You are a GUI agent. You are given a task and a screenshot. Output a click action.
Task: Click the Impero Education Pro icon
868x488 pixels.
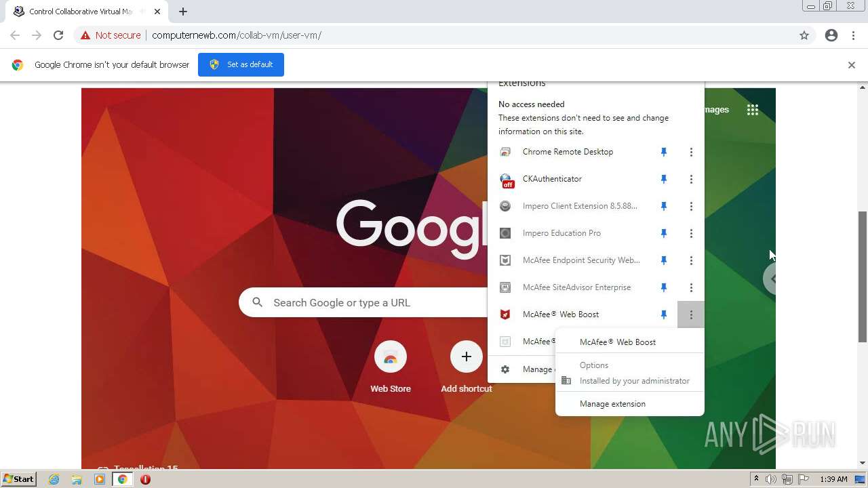505,233
